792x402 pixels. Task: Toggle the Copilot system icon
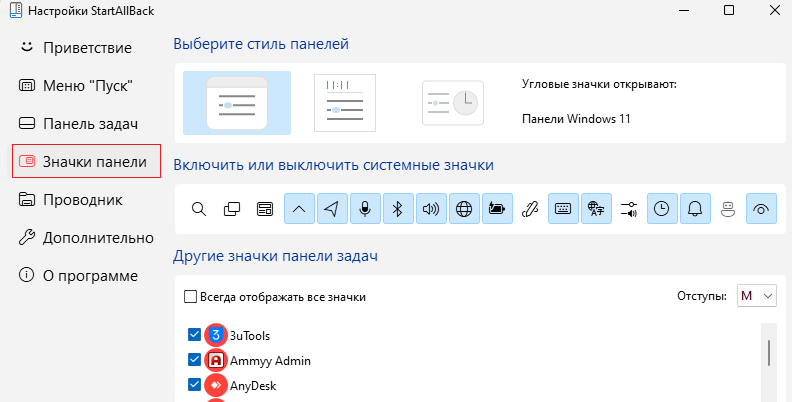tap(728, 209)
